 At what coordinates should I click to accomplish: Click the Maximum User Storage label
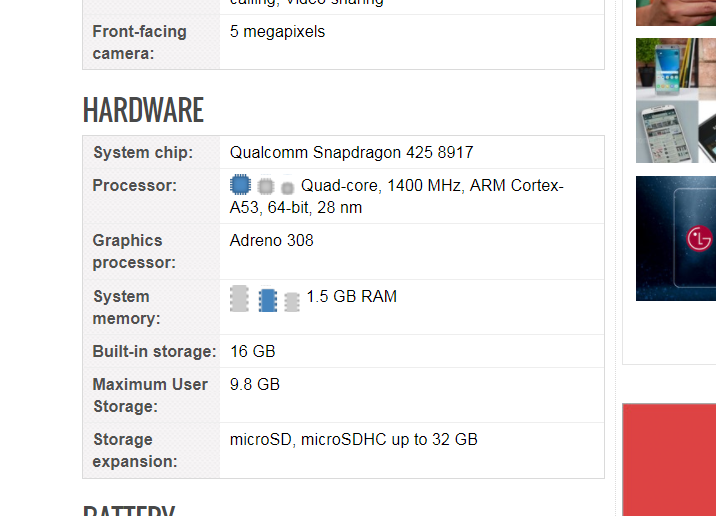[150, 395]
